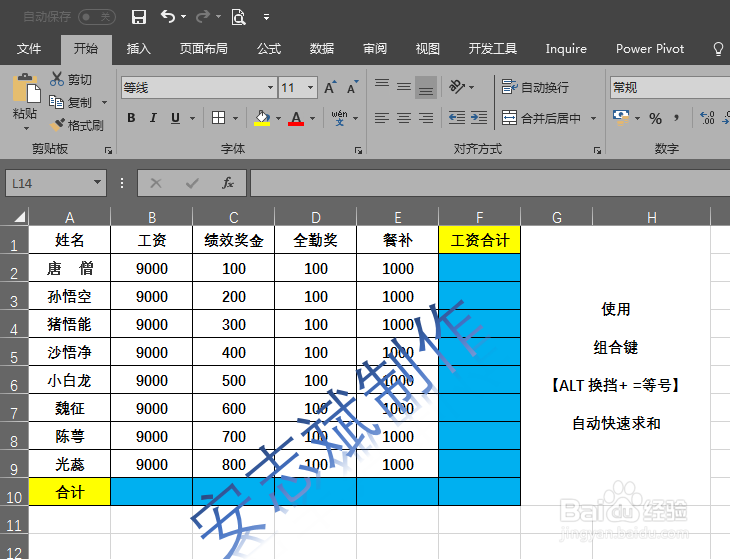This screenshot has width=730, height=559.
Task: Click the Decrease Indent icon
Action: 457,118
